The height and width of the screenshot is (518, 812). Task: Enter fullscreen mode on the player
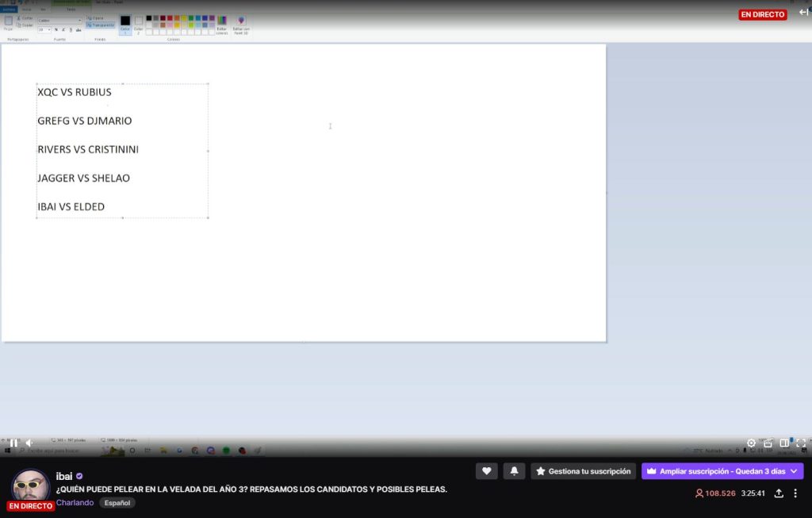pyautogui.click(x=801, y=443)
